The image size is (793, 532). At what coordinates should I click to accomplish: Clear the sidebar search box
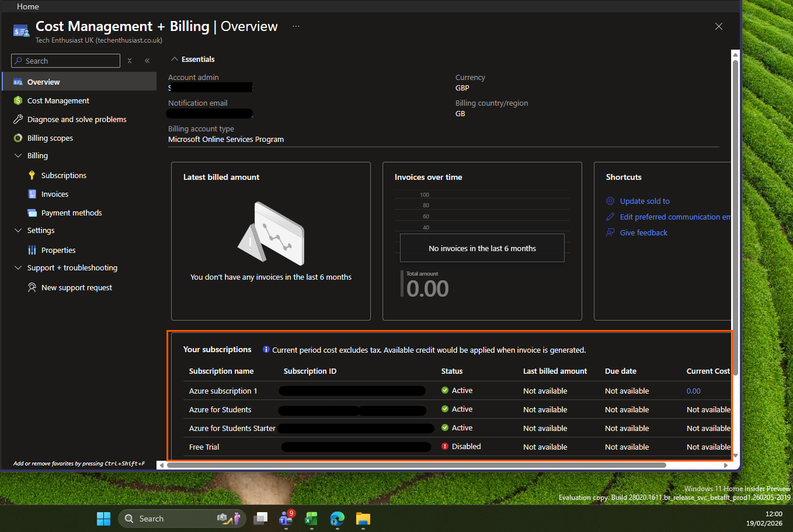pos(130,61)
